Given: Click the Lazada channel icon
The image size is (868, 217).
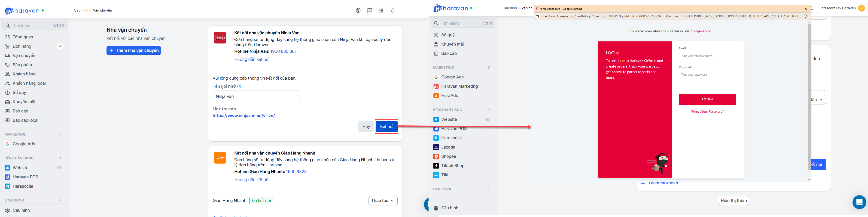Looking at the screenshot, I should click(x=436, y=147).
